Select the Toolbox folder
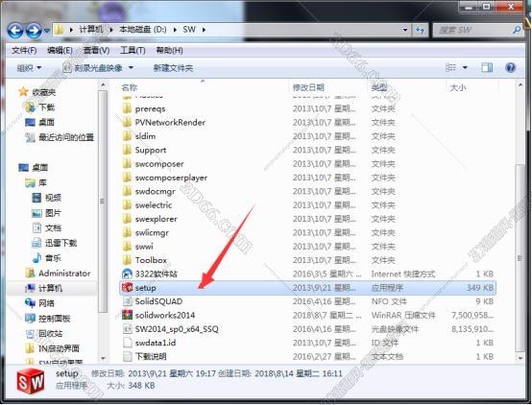The image size is (532, 405). tap(151, 260)
